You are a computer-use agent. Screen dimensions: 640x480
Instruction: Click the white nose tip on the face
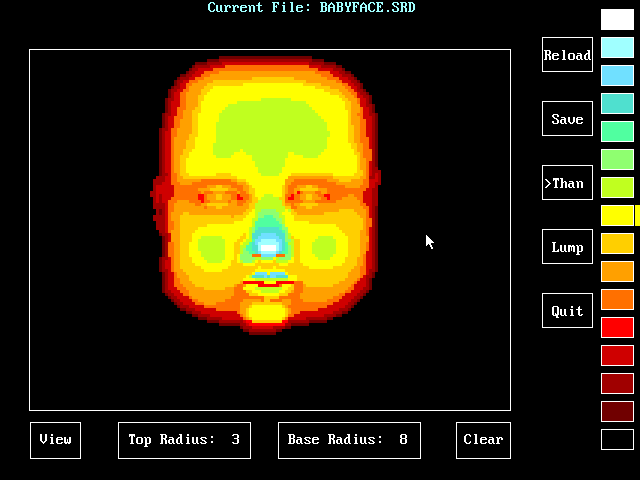tap(268, 248)
